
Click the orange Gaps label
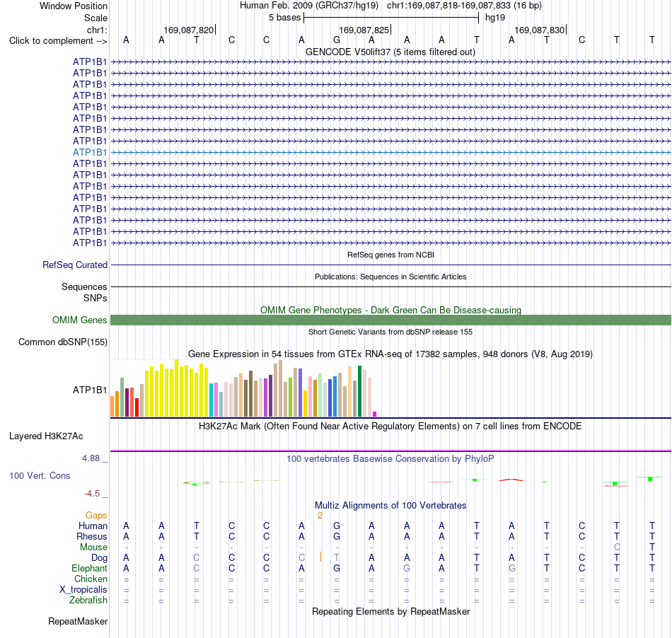click(x=96, y=516)
